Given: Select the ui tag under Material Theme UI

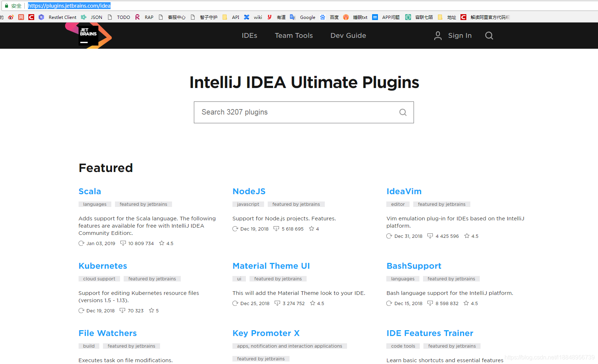Looking at the screenshot, I should [x=239, y=279].
